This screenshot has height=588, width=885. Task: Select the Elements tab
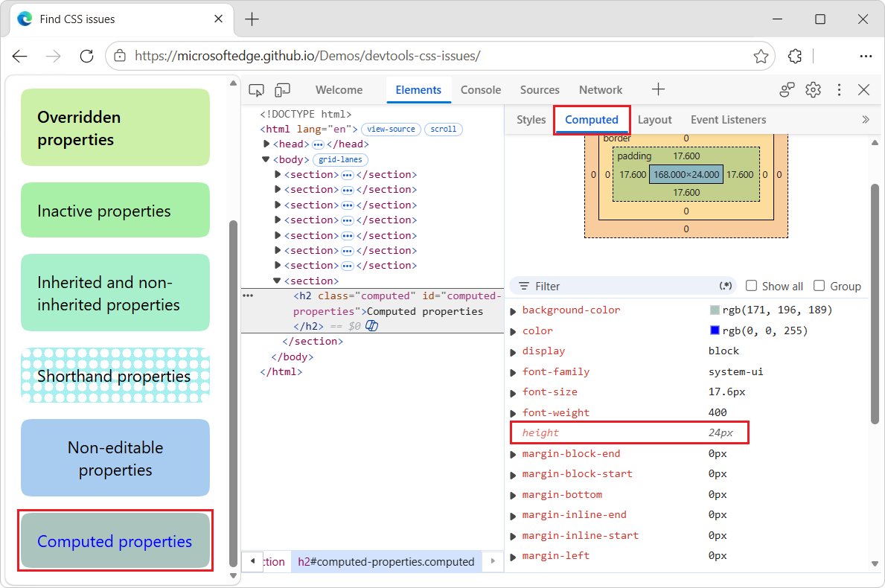pos(418,90)
